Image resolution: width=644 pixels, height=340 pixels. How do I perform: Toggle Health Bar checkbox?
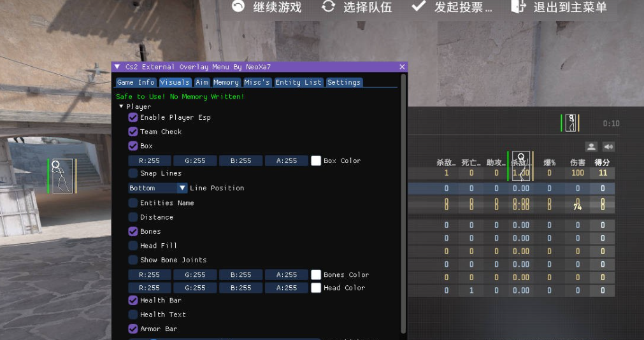click(x=133, y=300)
